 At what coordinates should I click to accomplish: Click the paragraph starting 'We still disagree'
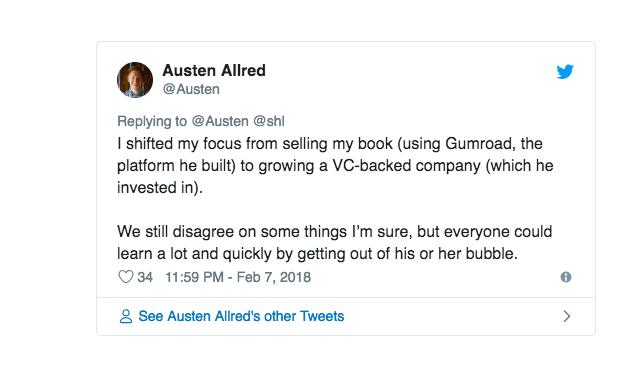(x=334, y=242)
